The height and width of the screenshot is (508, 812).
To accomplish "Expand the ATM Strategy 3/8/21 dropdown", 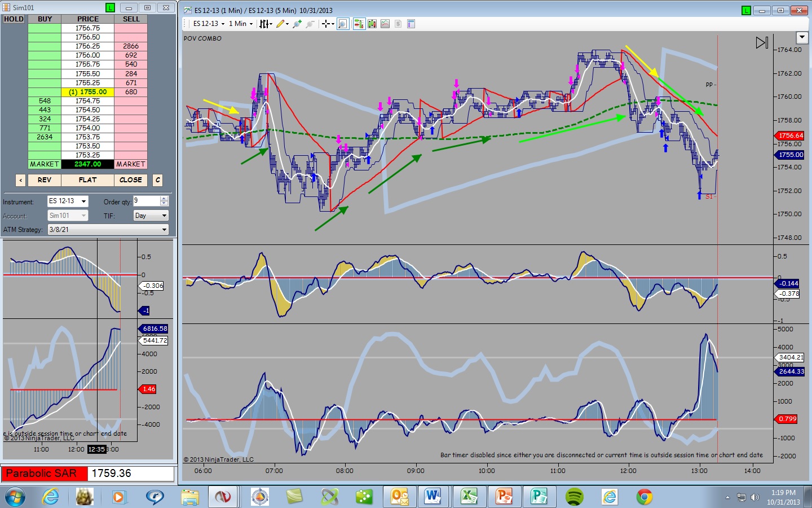I will click(x=108, y=230).
